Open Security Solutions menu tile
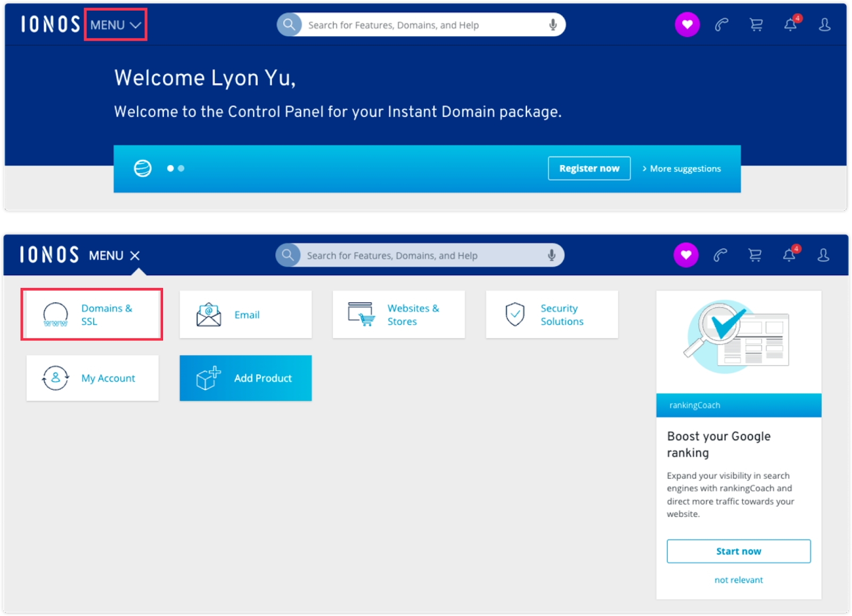 pyautogui.click(x=552, y=315)
